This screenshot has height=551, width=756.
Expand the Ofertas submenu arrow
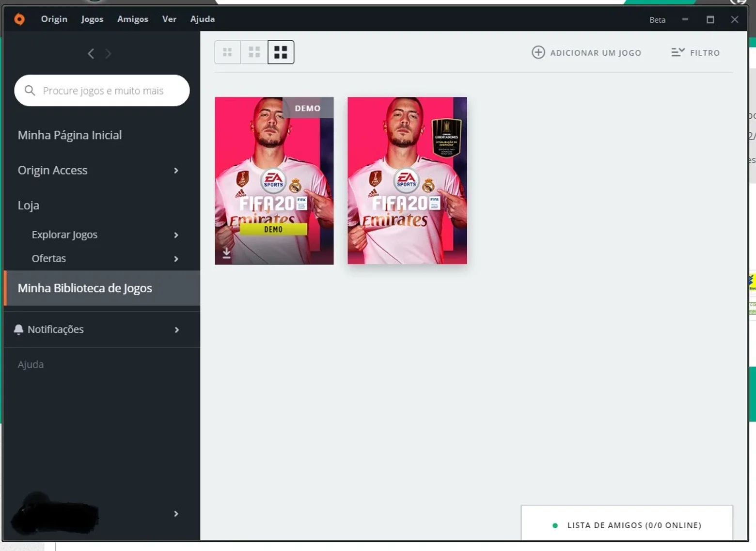176,259
